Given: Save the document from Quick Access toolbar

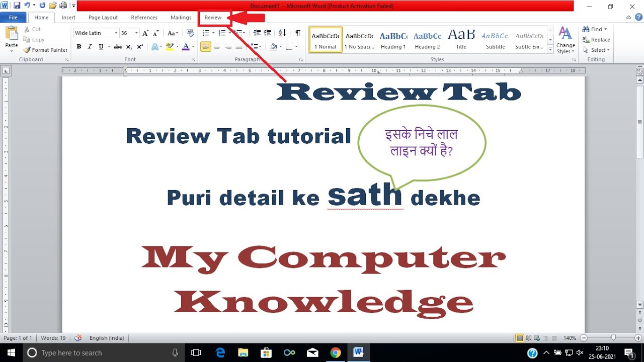Looking at the screenshot, I should pyautogui.click(x=17, y=6).
